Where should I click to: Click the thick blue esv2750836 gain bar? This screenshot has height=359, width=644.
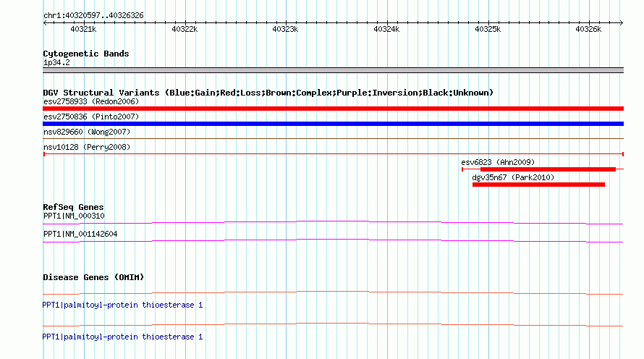pos(333,124)
